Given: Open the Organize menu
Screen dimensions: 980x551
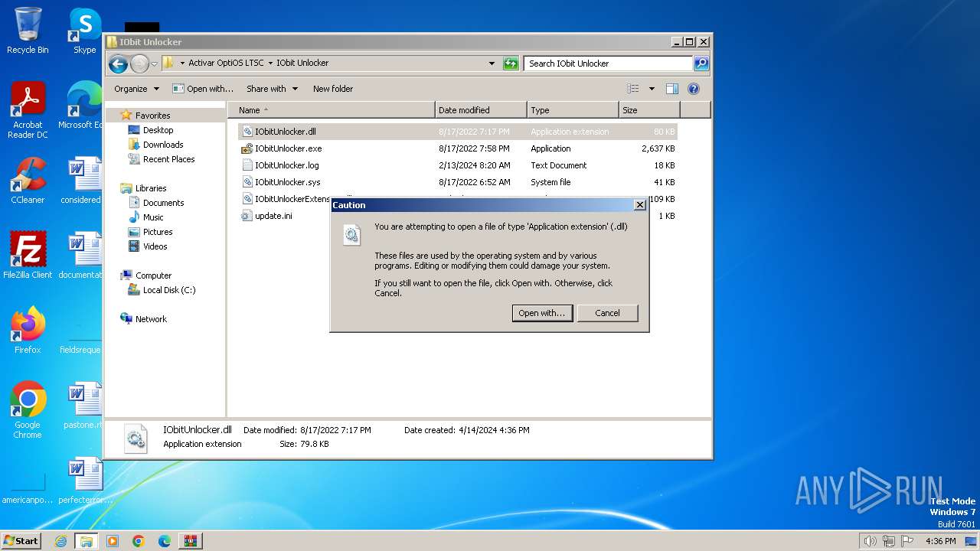Looking at the screenshot, I should tap(136, 89).
